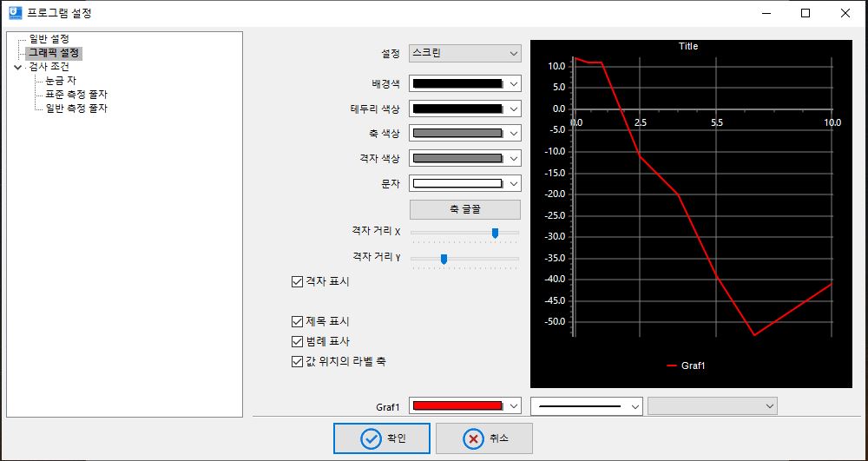Select 그래픽 설정 in the tree

tap(54, 54)
